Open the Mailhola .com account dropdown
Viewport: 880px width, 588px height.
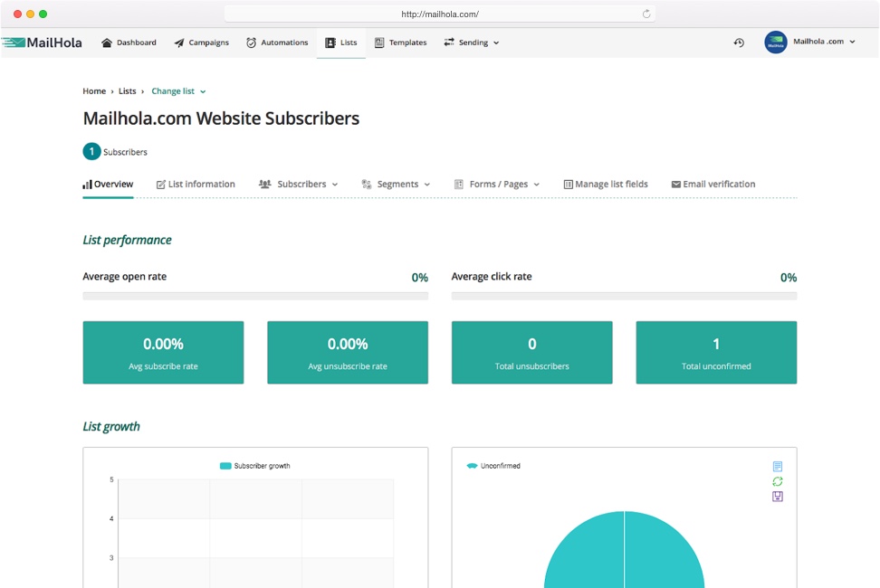[824, 42]
